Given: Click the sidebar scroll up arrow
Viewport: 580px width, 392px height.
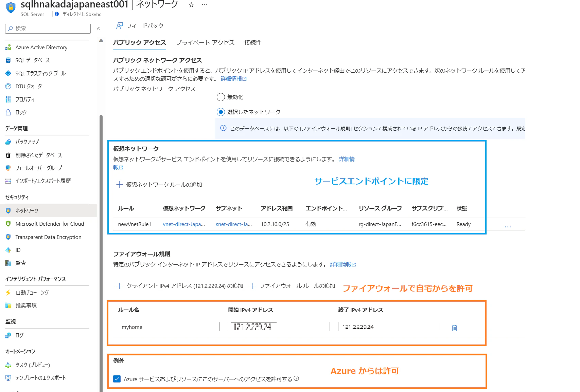Looking at the screenshot, I should 101,40.
